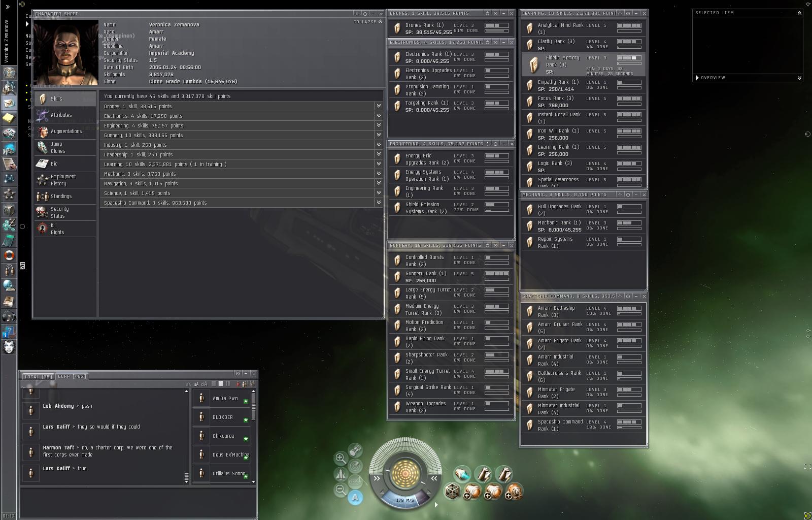This screenshot has height=520, width=812.
Task: Expand the Learning skill group row
Action: click(242, 164)
